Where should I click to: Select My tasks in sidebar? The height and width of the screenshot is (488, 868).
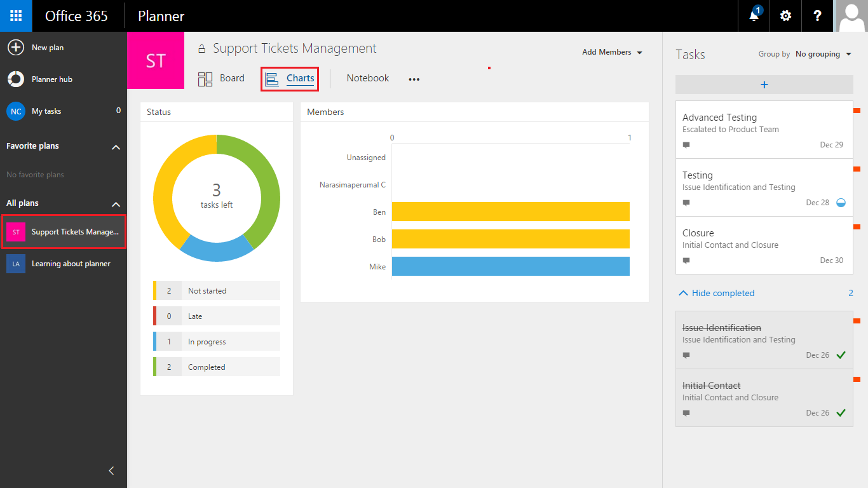pos(64,111)
